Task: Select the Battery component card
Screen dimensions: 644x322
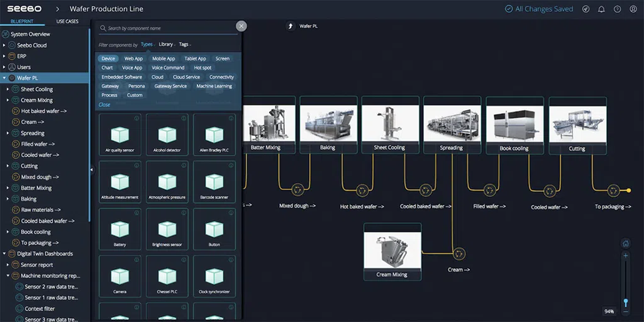Action: point(120,229)
